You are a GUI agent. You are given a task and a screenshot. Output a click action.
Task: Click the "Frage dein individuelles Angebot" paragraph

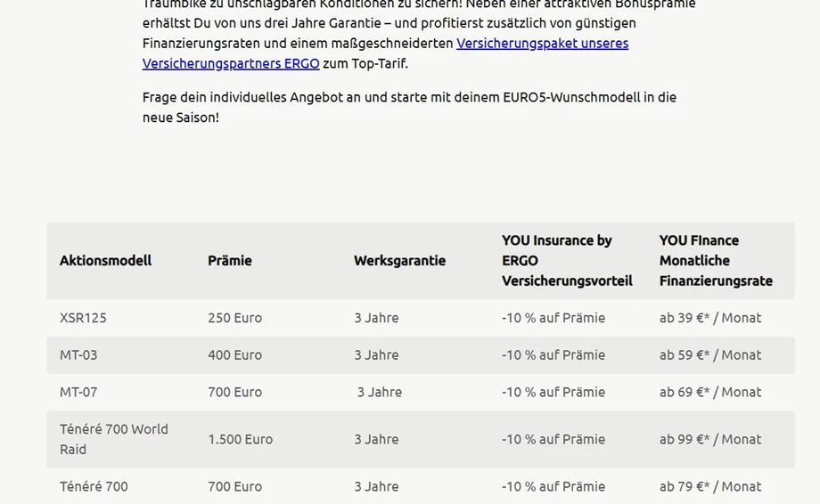(409, 107)
